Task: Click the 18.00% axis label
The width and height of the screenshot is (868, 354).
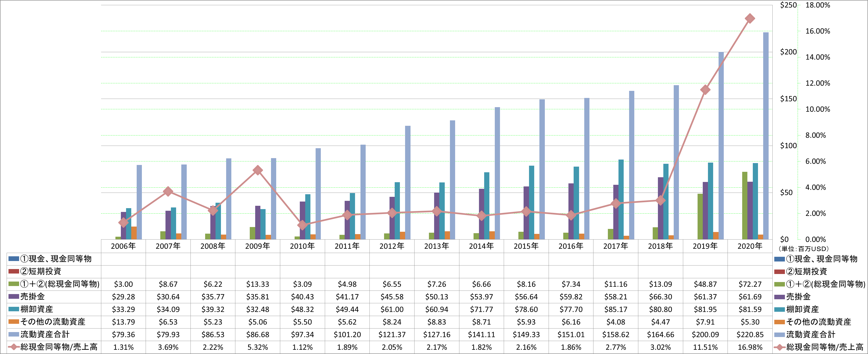Action: pyautogui.click(x=818, y=5)
